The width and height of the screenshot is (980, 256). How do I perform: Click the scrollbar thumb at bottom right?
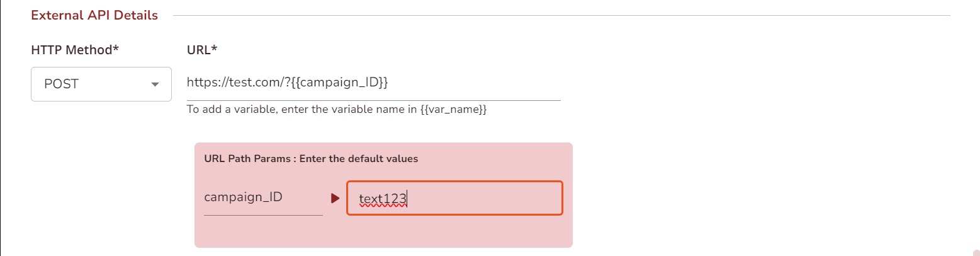tap(976, 252)
